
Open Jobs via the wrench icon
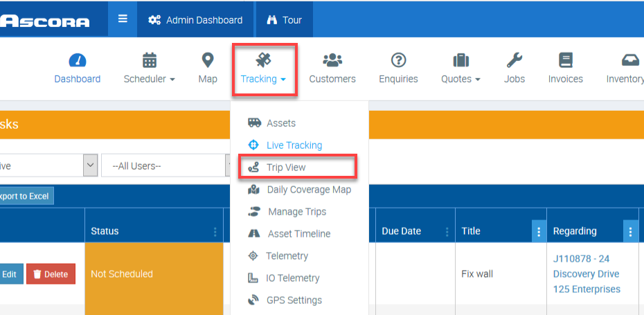[515, 60]
